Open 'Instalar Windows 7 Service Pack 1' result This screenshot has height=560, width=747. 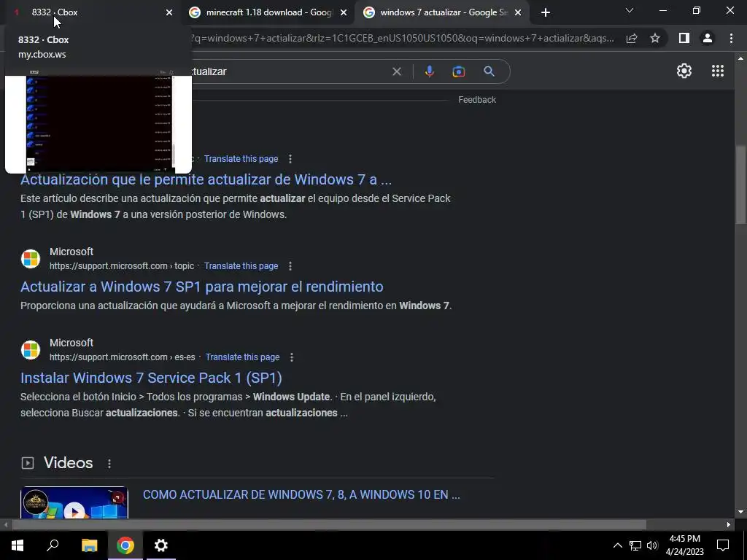tap(151, 378)
